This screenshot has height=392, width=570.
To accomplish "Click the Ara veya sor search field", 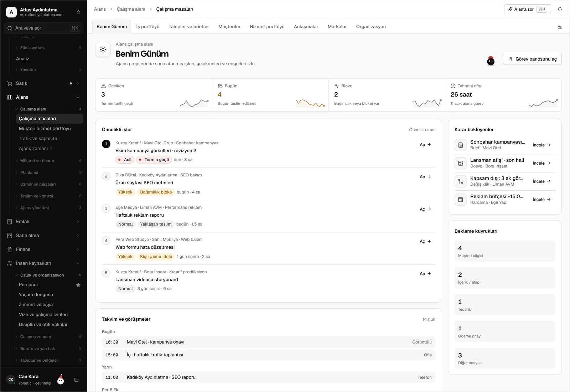I will click(43, 28).
